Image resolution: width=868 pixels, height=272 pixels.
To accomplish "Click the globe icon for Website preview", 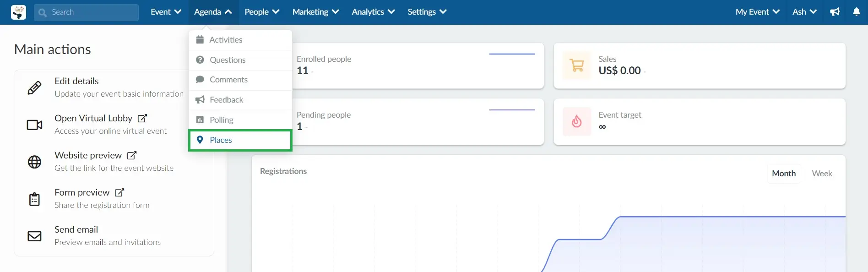I will (34, 162).
